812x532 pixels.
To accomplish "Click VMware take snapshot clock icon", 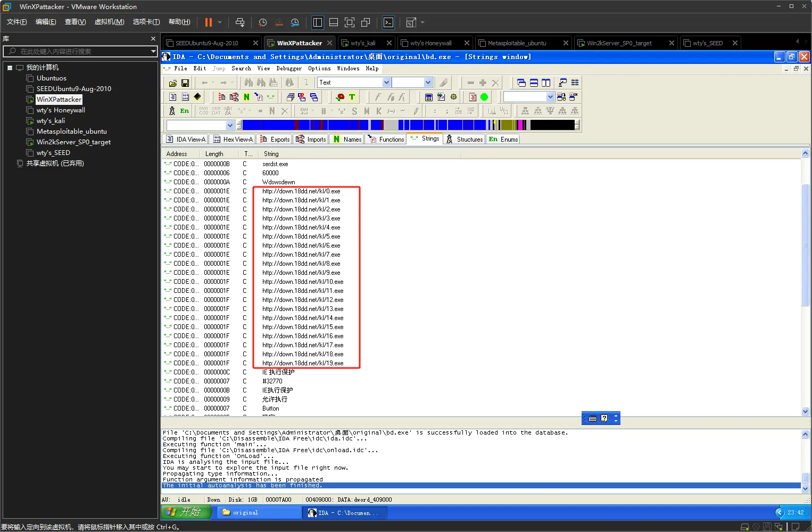I will [262, 22].
